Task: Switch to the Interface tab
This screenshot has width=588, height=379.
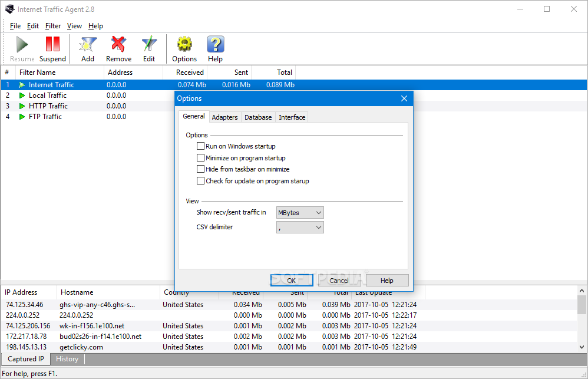Action: 292,117
